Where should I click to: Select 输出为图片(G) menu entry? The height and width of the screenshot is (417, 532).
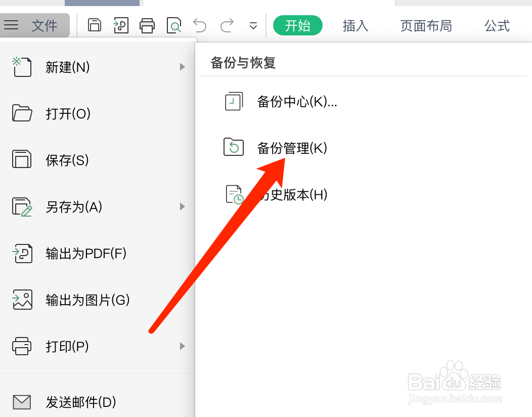click(98, 300)
